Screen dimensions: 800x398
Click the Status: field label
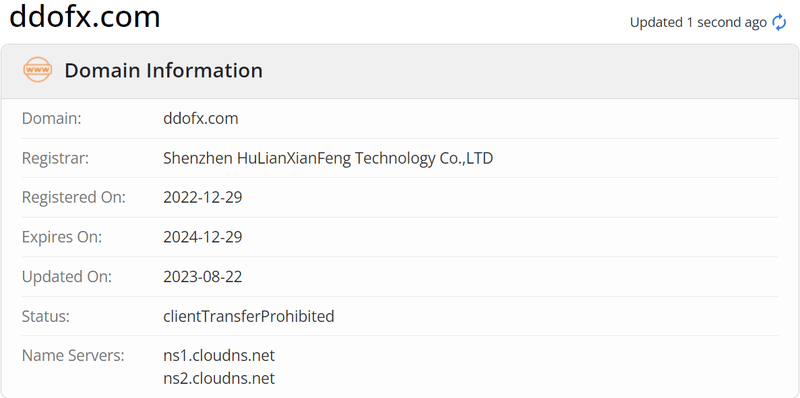point(45,316)
